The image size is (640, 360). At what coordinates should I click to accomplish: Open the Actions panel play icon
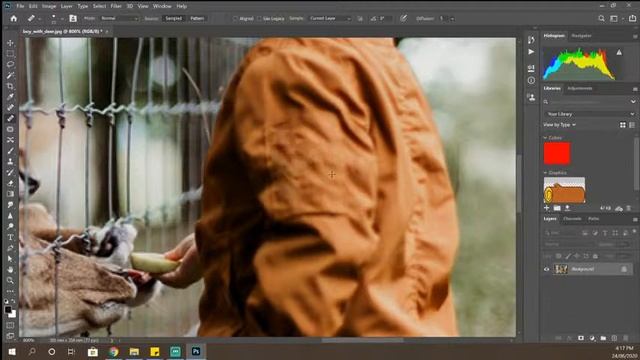[531, 52]
